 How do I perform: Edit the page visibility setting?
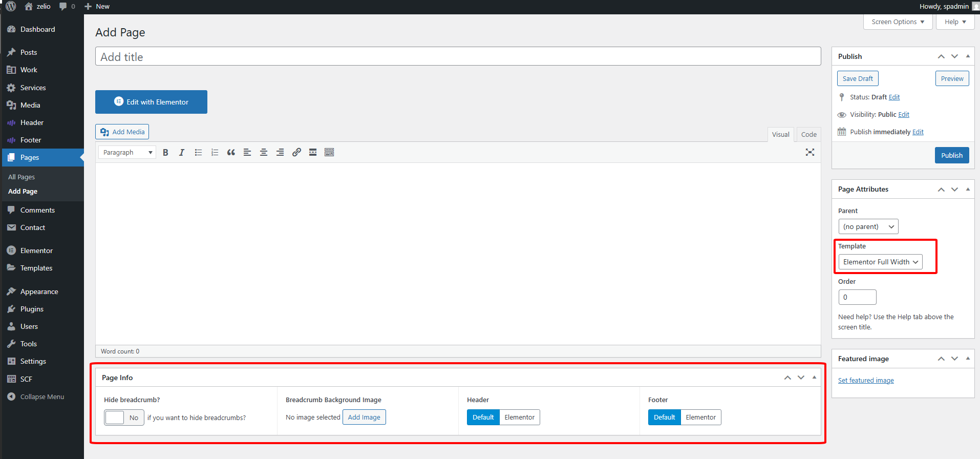pyautogui.click(x=904, y=114)
